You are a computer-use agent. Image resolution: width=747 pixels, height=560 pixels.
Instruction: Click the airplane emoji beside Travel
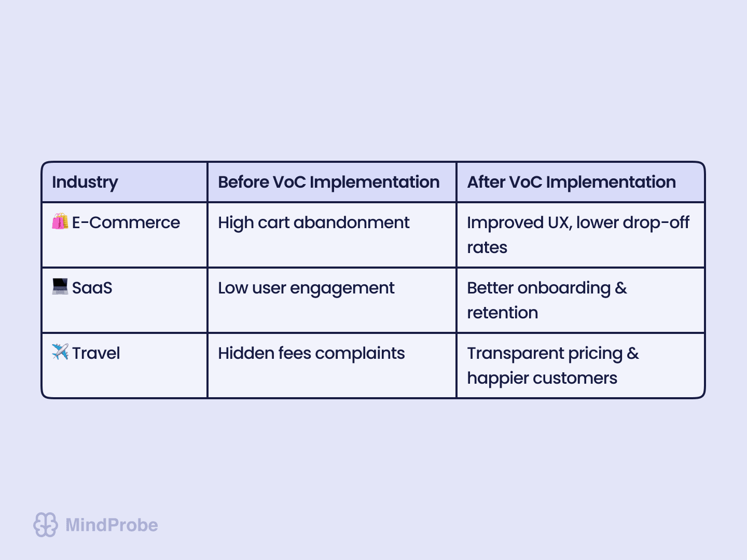coord(60,352)
